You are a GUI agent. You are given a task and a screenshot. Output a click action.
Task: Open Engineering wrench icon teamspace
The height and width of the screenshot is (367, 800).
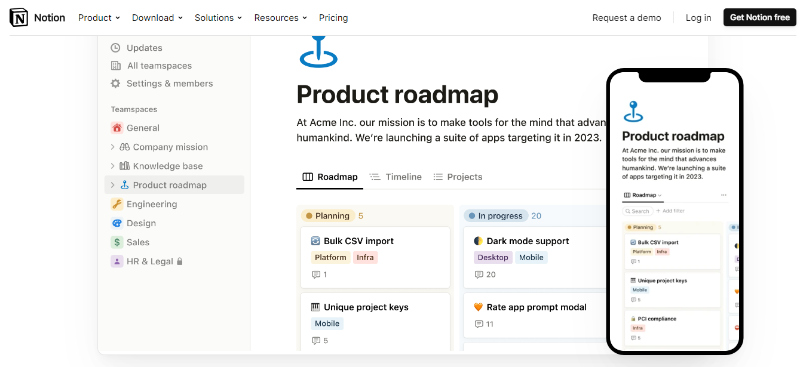(117, 204)
